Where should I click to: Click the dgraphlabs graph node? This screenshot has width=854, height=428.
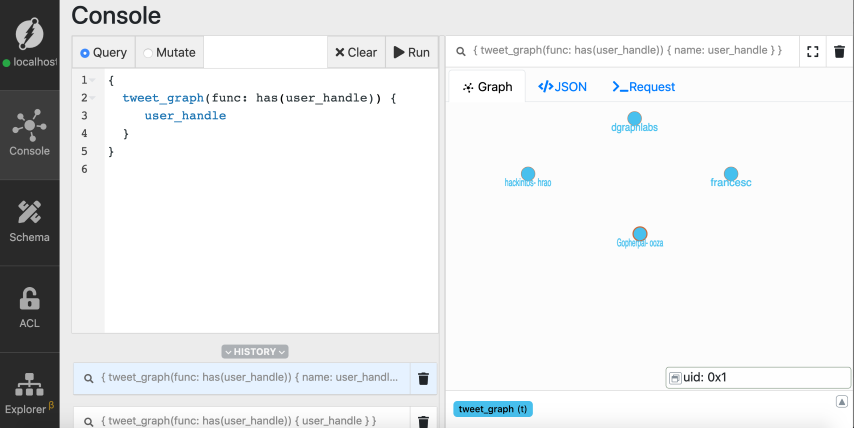click(634, 119)
